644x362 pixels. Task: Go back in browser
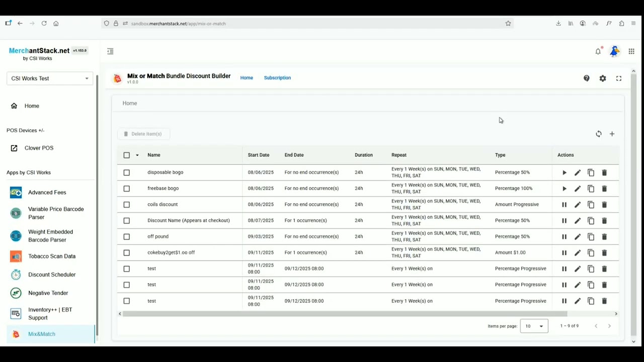click(x=20, y=23)
